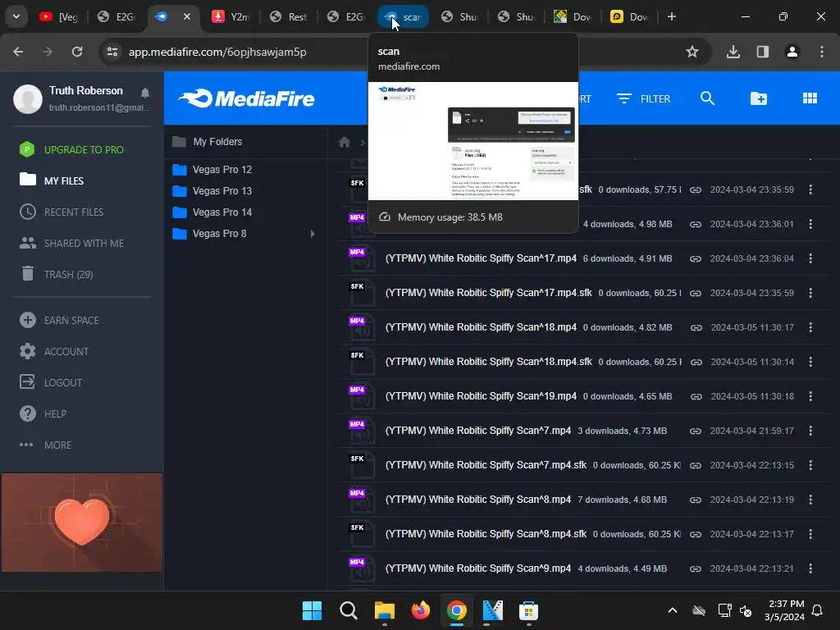Viewport: 840px width, 630px height.
Task: Open options menu for Scan^19.mp4
Action: click(810, 396)
